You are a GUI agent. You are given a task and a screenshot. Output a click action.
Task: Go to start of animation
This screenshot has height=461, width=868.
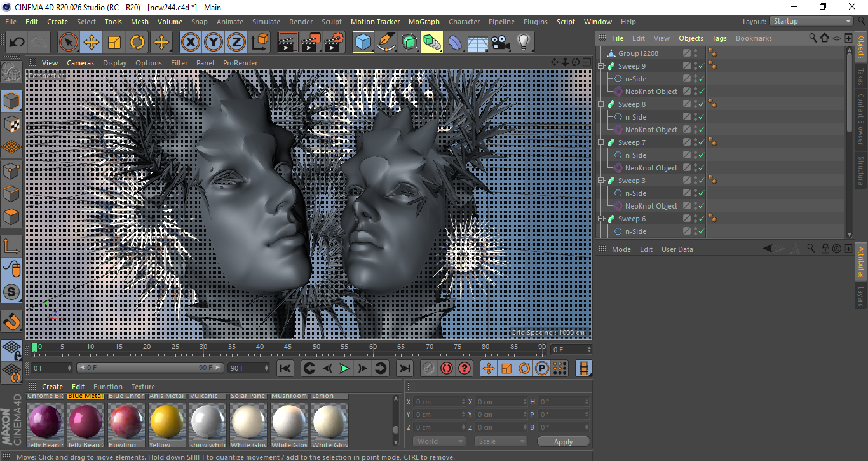click(285, 368)
